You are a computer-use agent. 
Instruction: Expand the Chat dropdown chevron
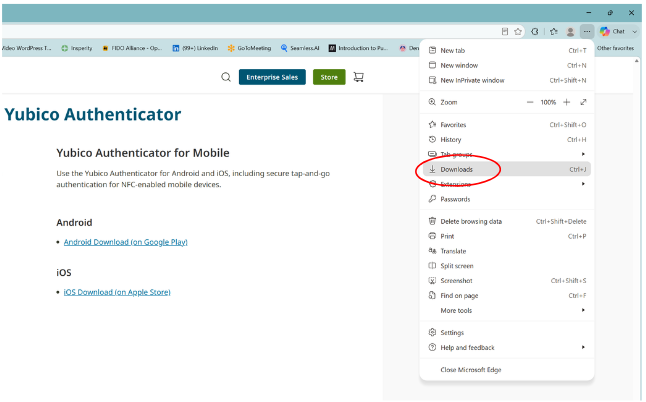pos(634,32)
